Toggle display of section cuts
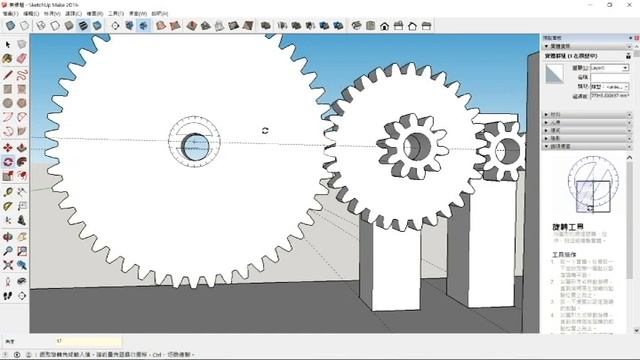 point(143,26)
